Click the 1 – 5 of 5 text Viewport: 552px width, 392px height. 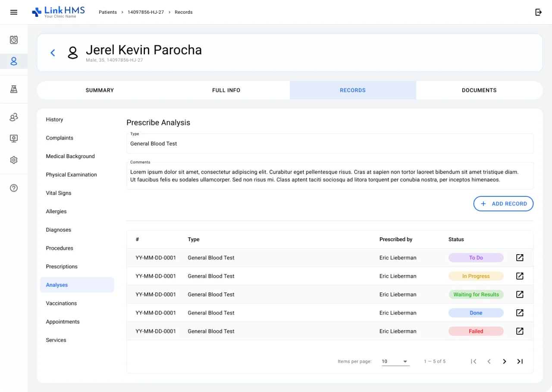[435, 361]
